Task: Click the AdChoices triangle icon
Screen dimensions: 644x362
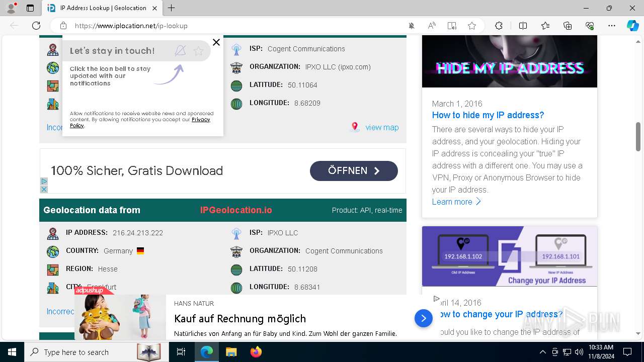Action: coord(44,182)
